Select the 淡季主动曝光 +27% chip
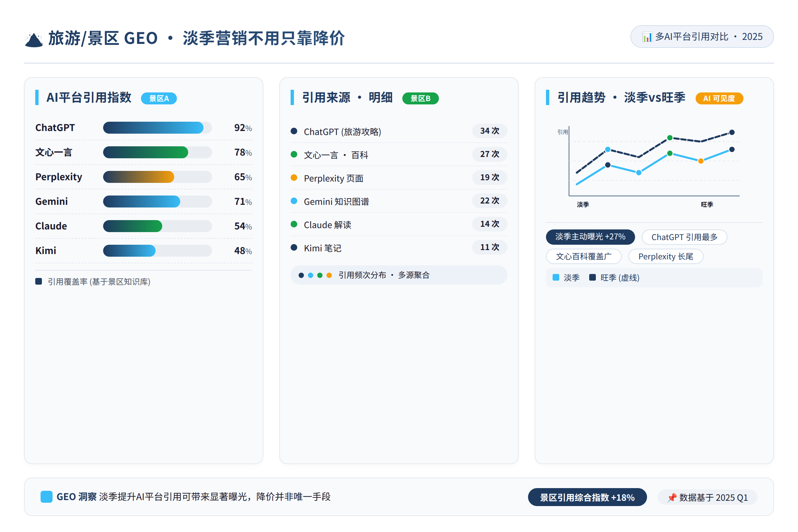 pos(591,237)
